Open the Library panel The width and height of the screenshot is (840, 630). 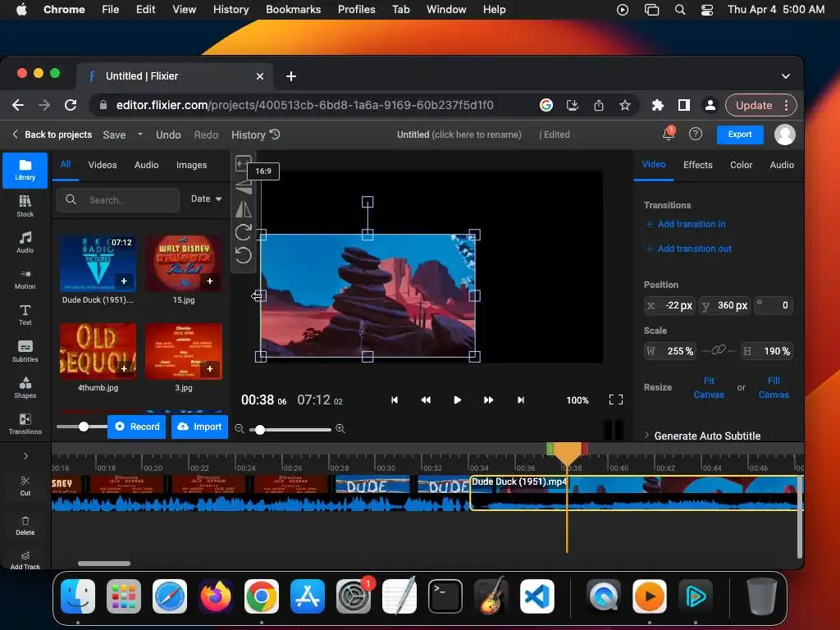pyautogui.click(x=25, y=171)
